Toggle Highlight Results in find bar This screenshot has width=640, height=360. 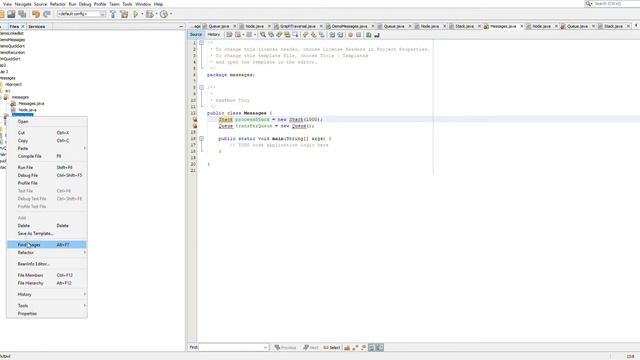[x=371, y=348]
